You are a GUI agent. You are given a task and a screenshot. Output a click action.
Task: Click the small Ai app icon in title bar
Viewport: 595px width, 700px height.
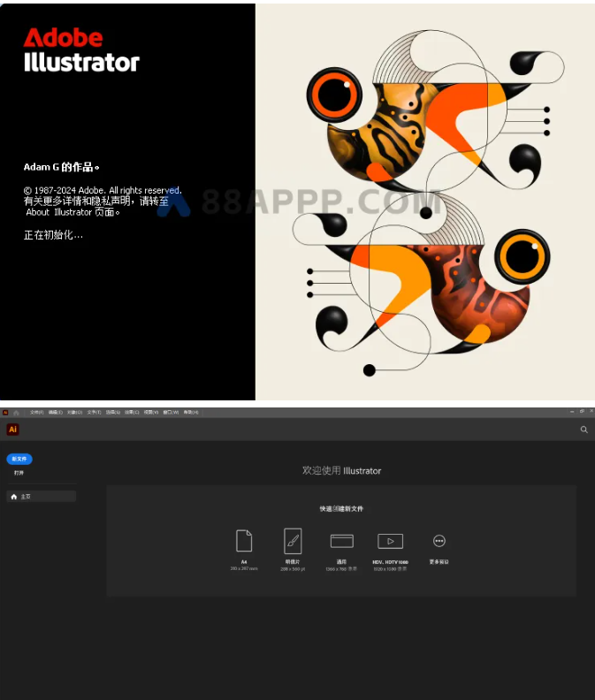point(5,413)
